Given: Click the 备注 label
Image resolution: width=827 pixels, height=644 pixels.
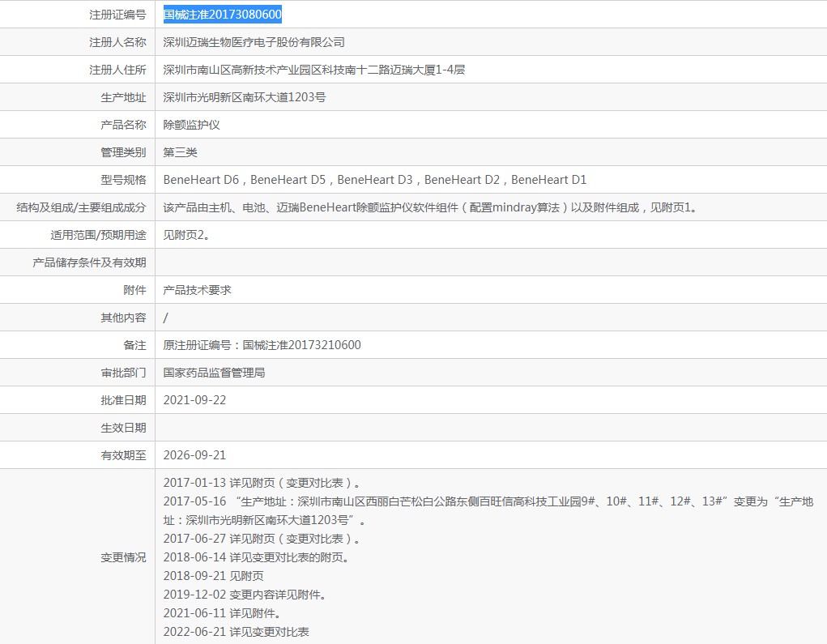Looking at the screenshot, I should tap(134, 345).
